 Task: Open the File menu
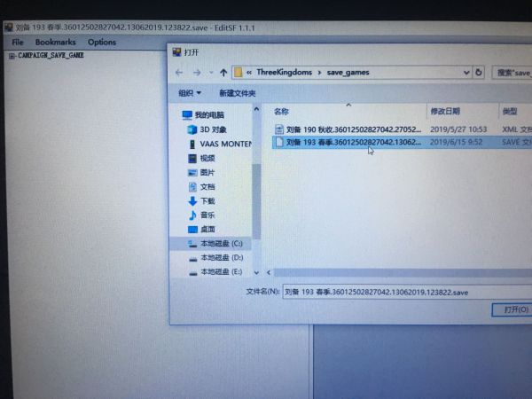click(x=18, y=42)
